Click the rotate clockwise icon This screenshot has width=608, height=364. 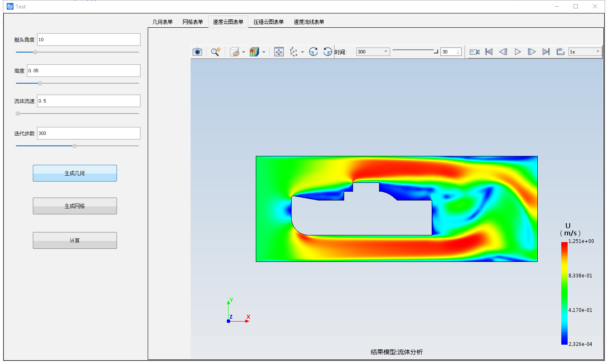click(x=313, y=52)
